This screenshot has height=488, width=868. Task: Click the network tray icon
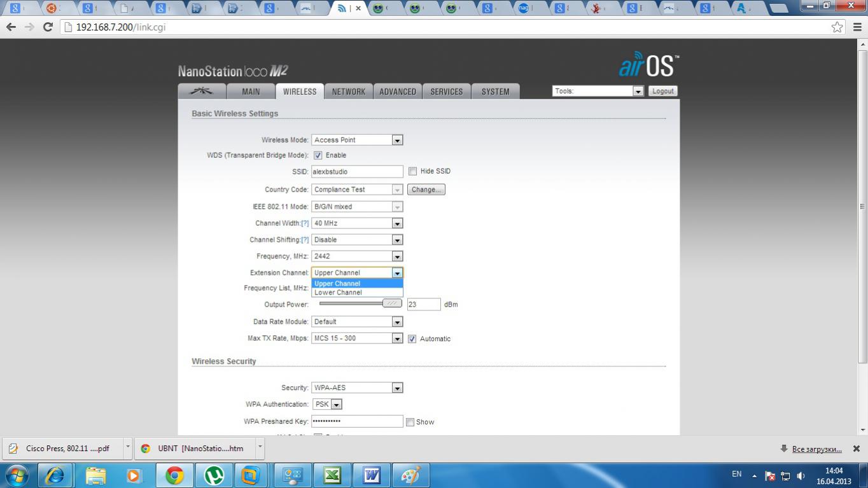[x=785, y=476]
